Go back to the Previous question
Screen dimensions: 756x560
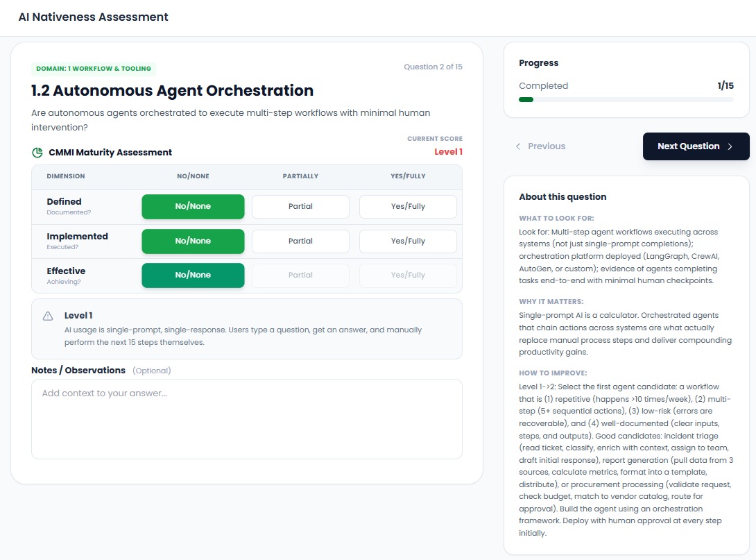(540, 146)
